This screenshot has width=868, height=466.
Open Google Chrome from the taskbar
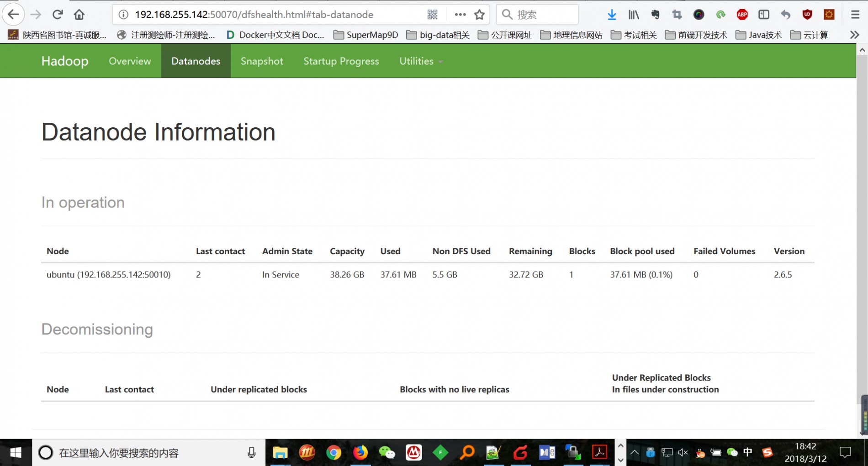[334, 452]
